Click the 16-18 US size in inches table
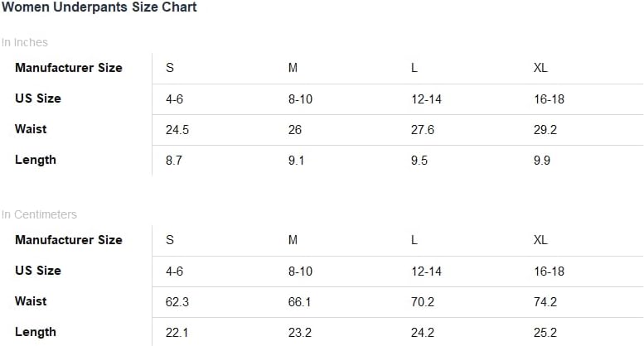Viewport: 644px width, 346px height. 550,99
